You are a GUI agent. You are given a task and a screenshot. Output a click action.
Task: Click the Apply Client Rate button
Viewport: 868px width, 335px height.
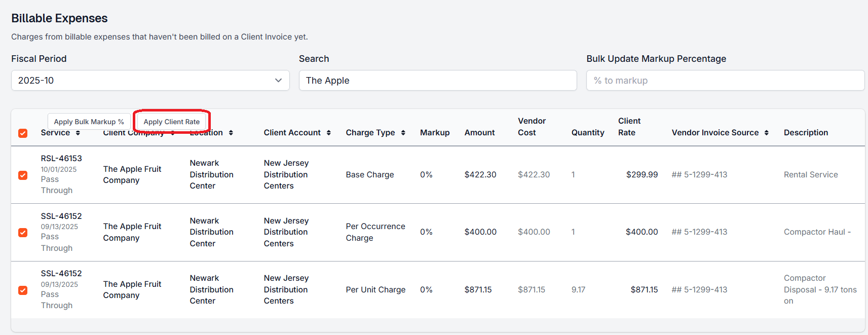tap(172, 122)
